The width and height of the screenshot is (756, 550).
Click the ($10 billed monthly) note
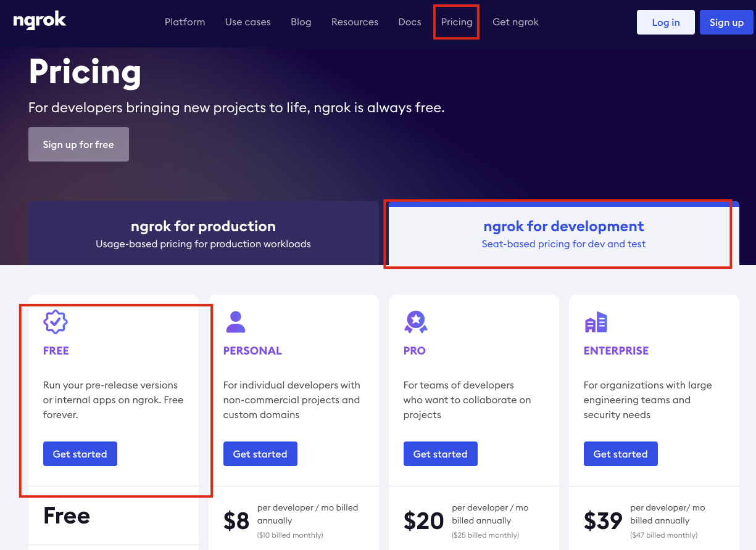290,535
